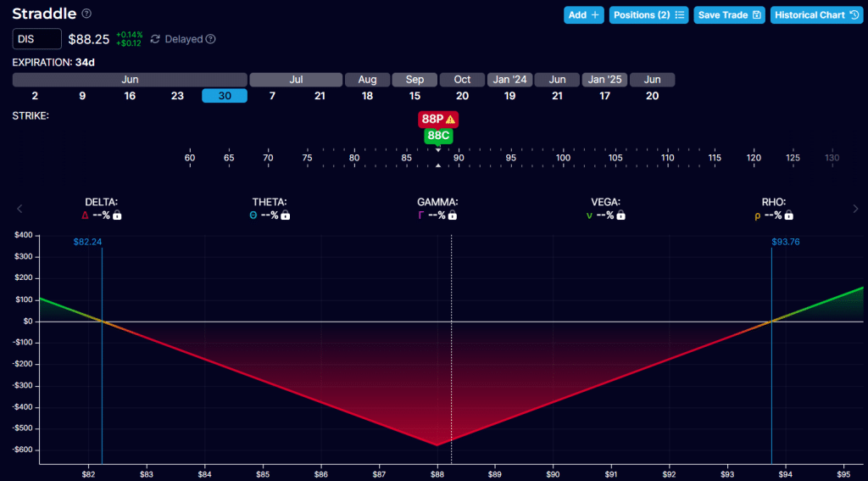The height and width of the screenshot is (481, 868).
Task: Toggle the lock icon next to Delta
Action: coord(117,215)
